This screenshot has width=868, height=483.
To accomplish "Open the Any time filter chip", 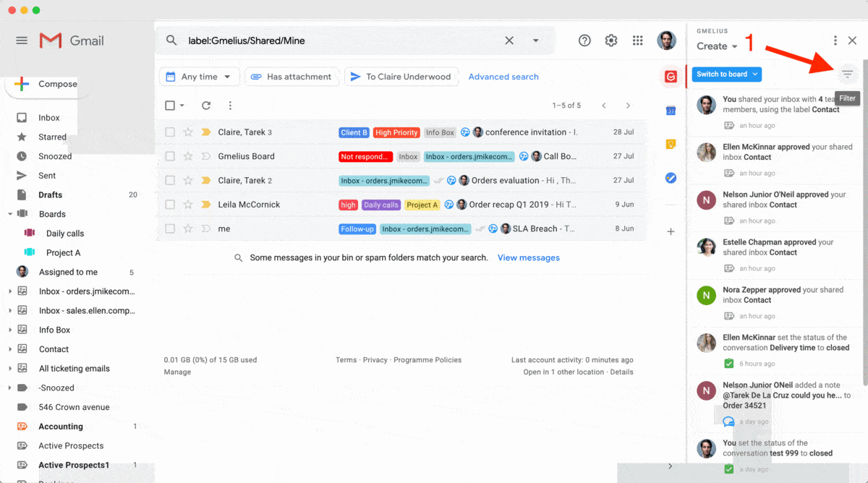I will pos(199,77).
